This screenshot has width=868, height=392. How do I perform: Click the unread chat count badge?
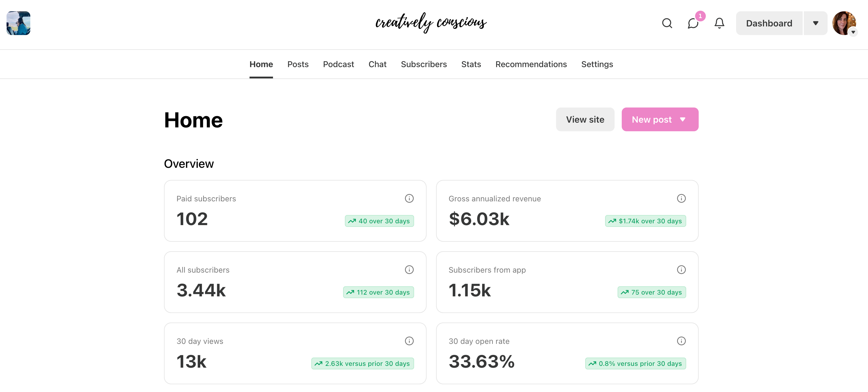700,16
